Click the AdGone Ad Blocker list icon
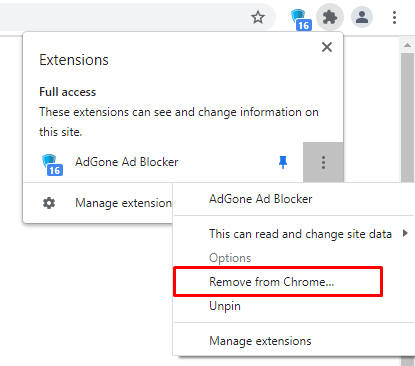 click(x=52, y=165)
